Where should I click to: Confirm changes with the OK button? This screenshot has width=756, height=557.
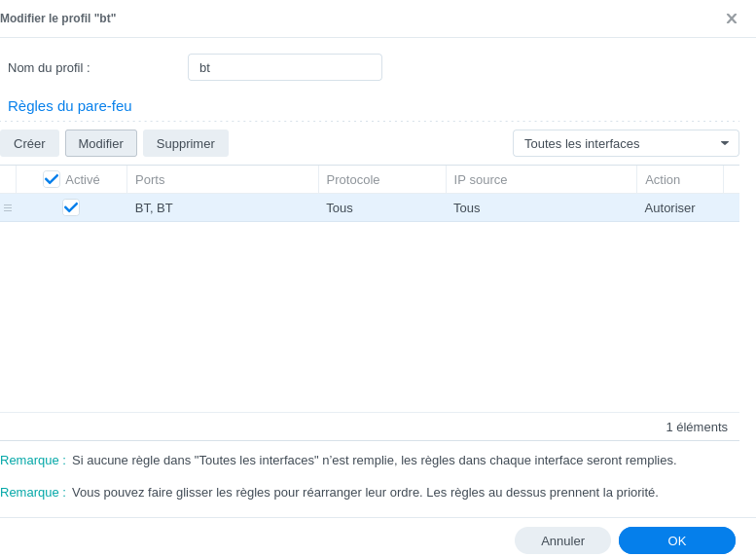676,540
